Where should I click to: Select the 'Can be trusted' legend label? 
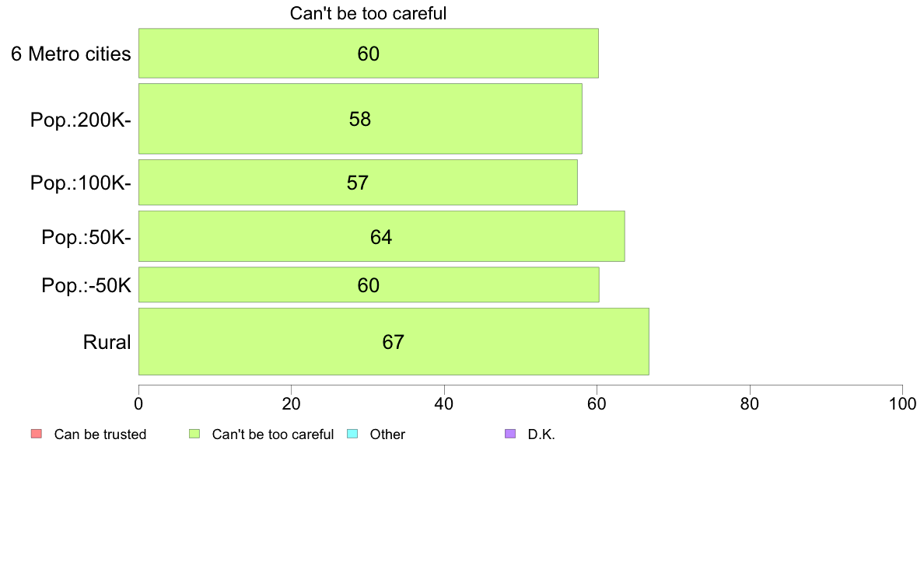coord(100,434)
